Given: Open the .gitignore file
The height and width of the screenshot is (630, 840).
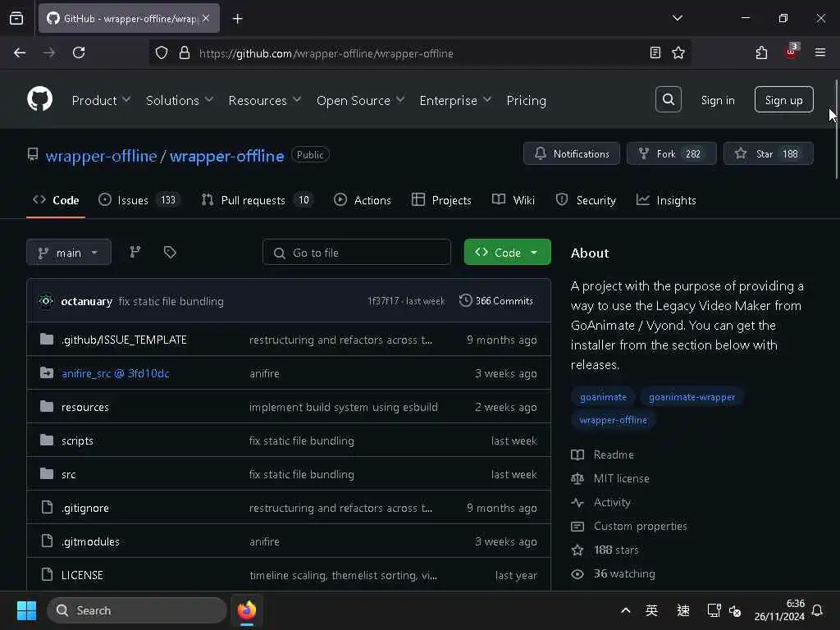Looking at the screenshot, I should pos(84,508).
